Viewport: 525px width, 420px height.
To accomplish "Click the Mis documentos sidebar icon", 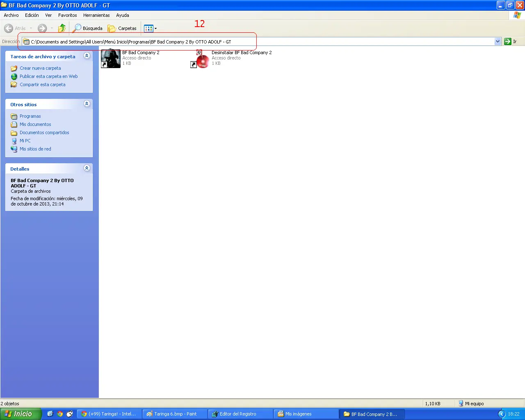I will tap(14, 125).
